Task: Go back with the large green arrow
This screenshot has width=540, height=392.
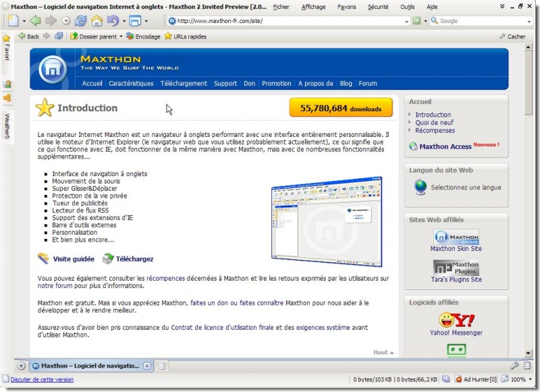Action: (x=35, y=21)
